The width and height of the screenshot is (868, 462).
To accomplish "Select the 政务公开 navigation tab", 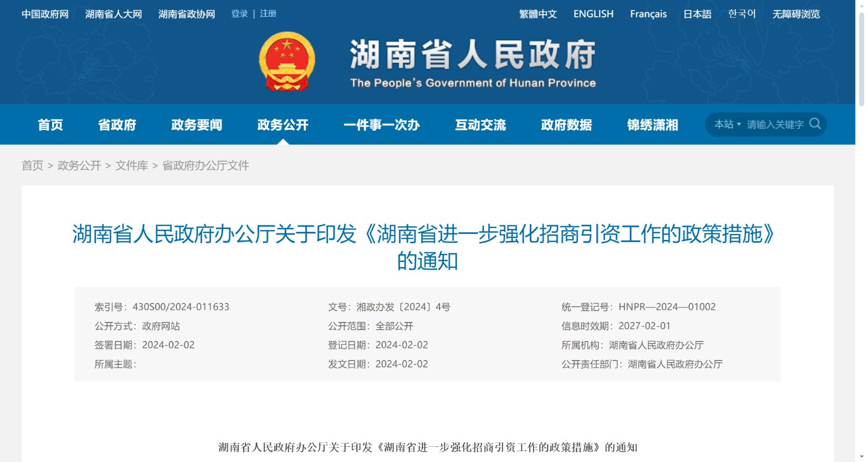I will 283,125.
